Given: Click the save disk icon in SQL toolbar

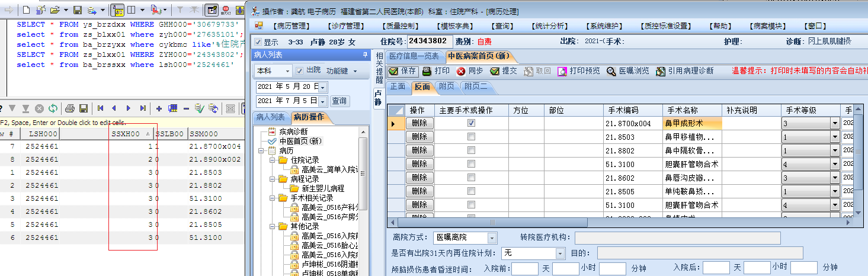Looking at the screenshot, I should click(x=78, y=10).
